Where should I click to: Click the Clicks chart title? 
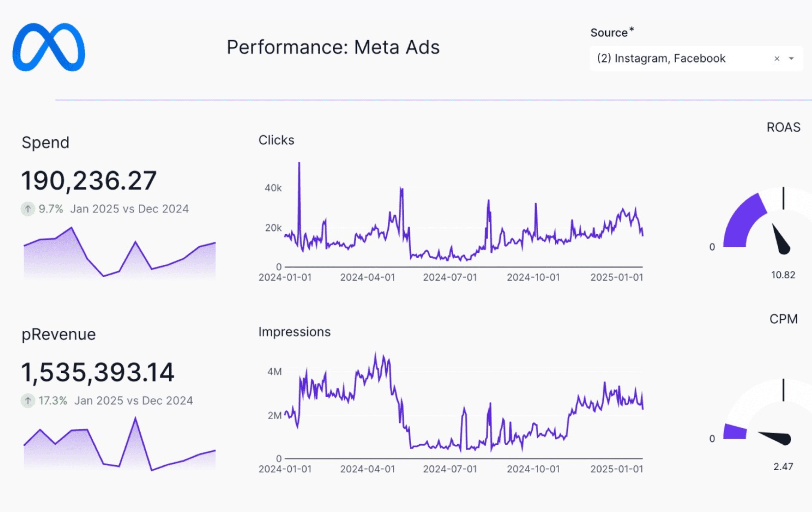pos(276,140)
